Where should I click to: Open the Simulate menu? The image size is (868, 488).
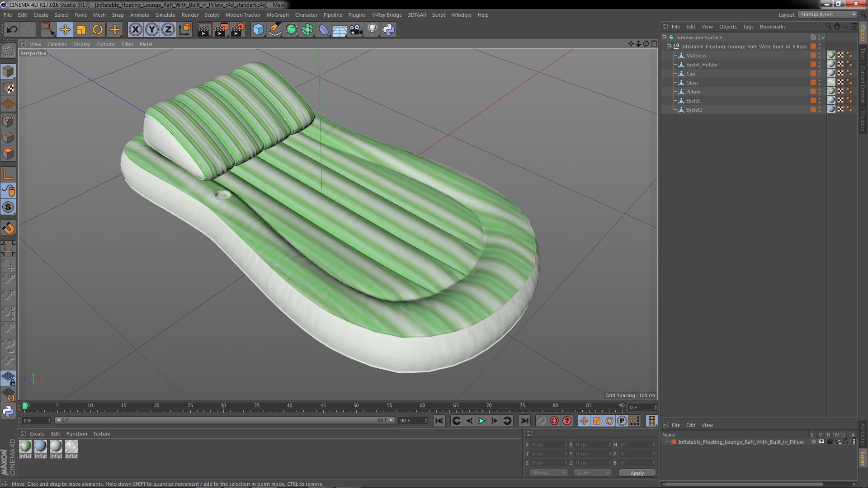[x=165, y=15]
